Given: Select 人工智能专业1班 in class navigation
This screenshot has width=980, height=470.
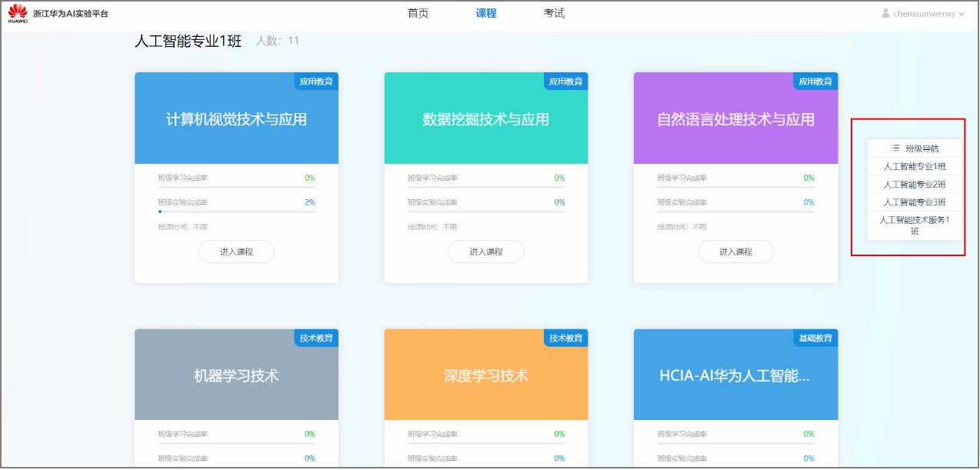Looking at the screenshot, I should [915, 166].
